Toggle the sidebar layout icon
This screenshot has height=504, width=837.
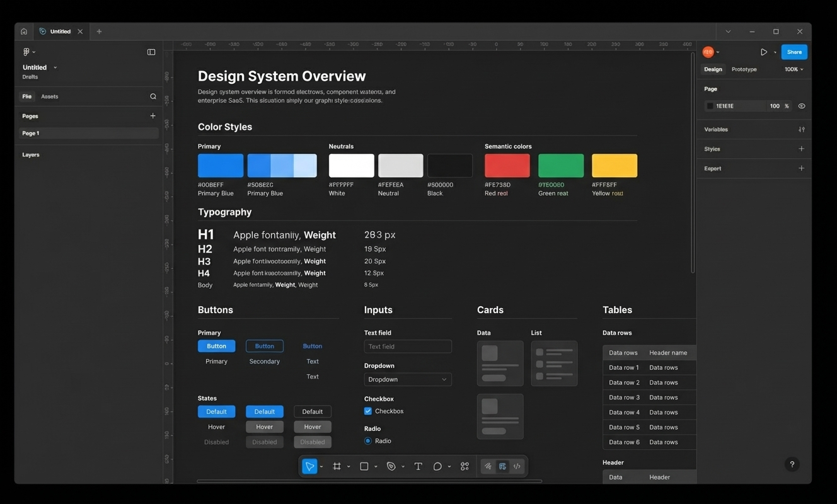(151, 52)
